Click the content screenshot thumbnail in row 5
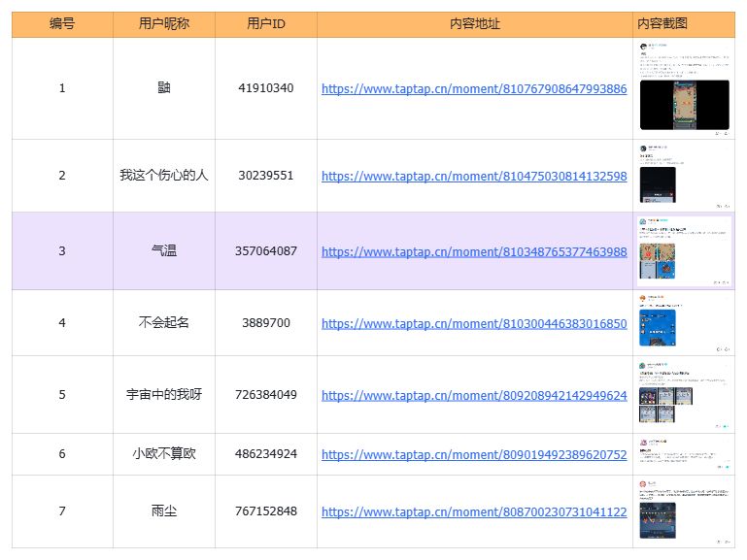This screenshot has height=560, width=747. coord(684,394)
